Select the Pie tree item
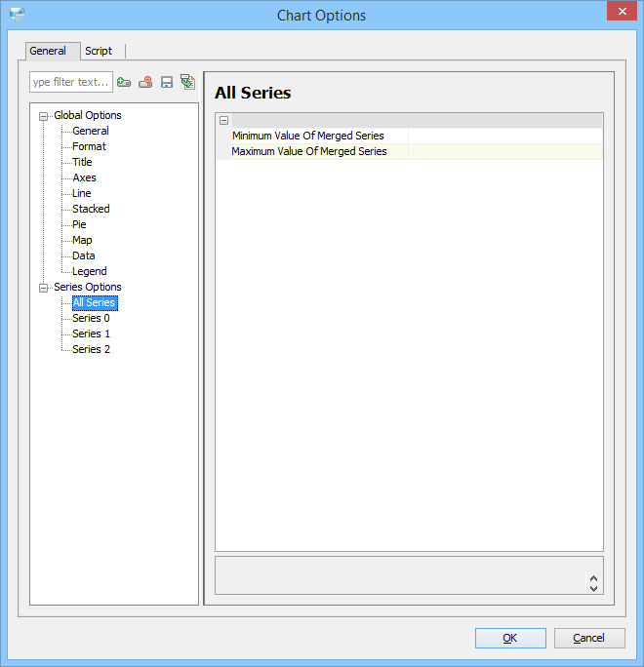This screenshot has height=667, width=644. [79, 224]
